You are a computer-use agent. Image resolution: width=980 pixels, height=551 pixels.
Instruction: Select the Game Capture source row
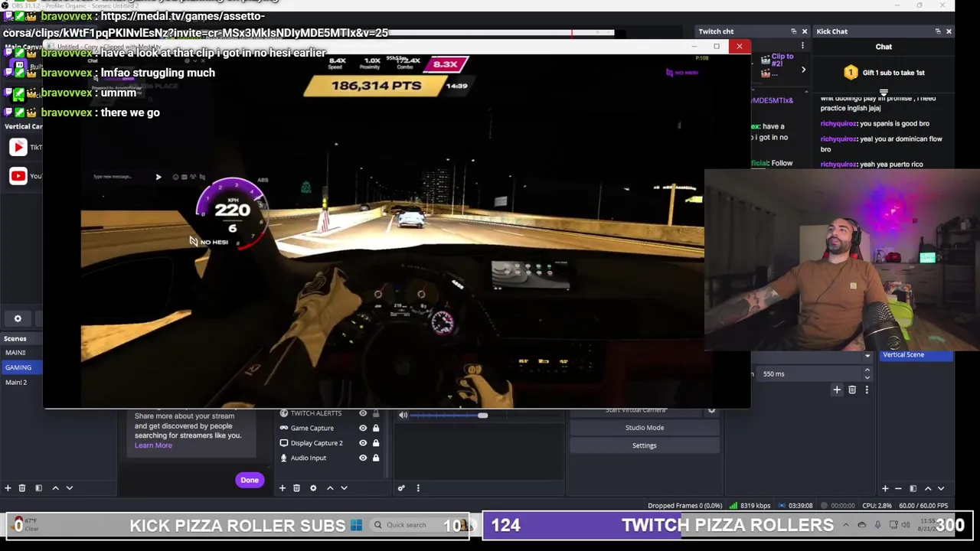(x=329, y=428)
